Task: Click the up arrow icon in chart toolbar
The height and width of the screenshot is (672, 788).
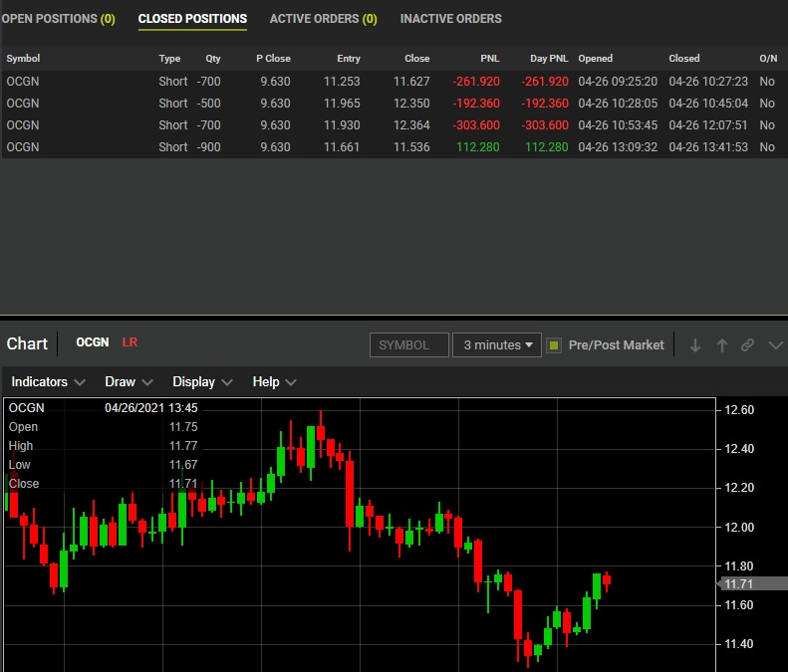Action: (722, 345)
